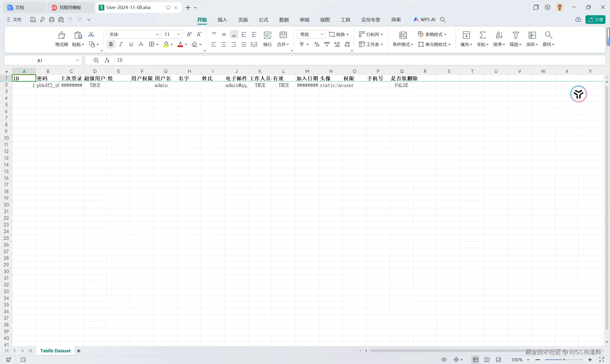This screenshot has height=364, width=610.
Task: Switch to the 插入 ribbon tab
Action: [x=222, y=20]
